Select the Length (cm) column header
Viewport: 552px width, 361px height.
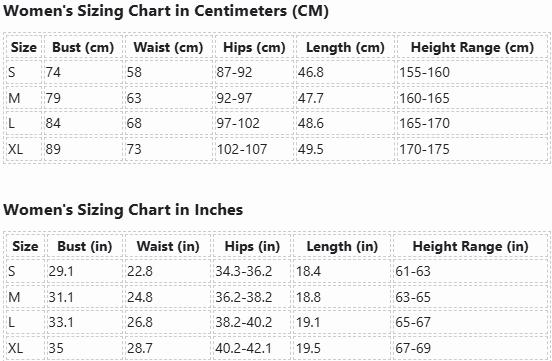(345, 47)
